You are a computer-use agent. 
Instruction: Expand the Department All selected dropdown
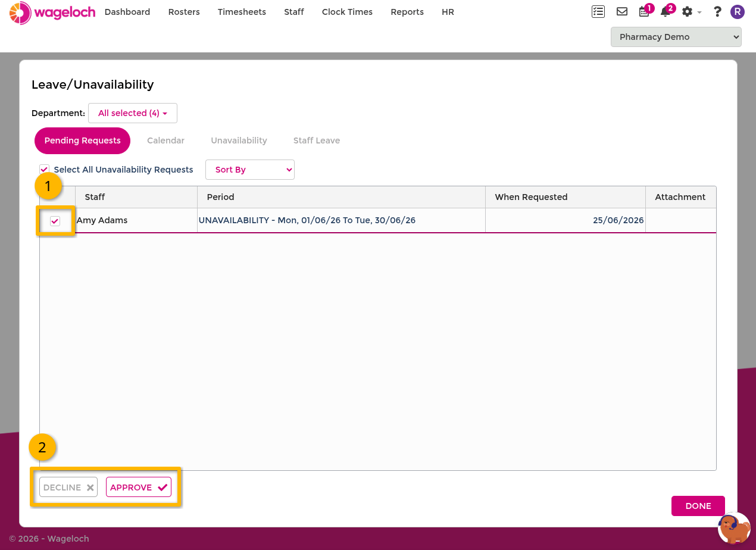coord(133,113)
